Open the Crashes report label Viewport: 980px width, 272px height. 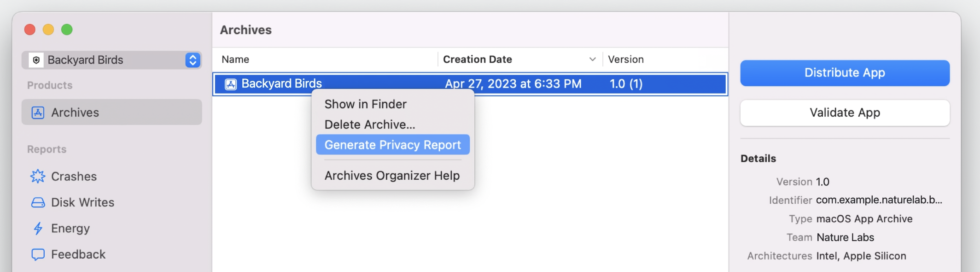74,177
